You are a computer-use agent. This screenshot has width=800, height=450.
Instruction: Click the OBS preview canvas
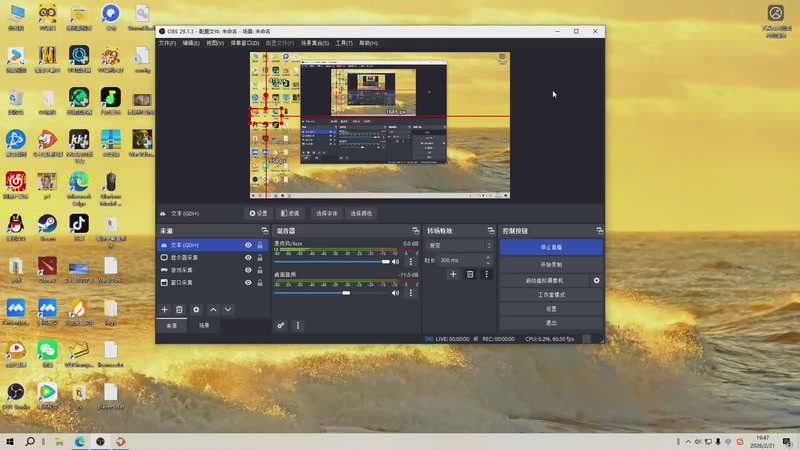click(x=380, y=125)
